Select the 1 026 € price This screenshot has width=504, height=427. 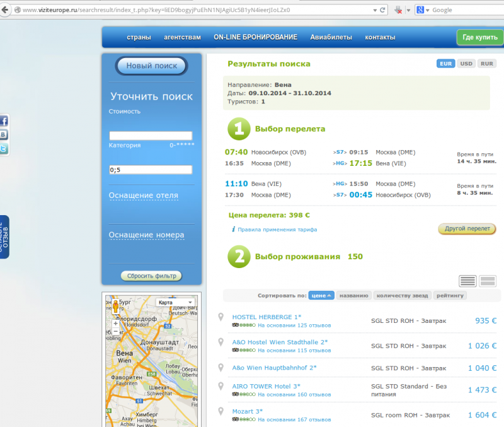482,346
